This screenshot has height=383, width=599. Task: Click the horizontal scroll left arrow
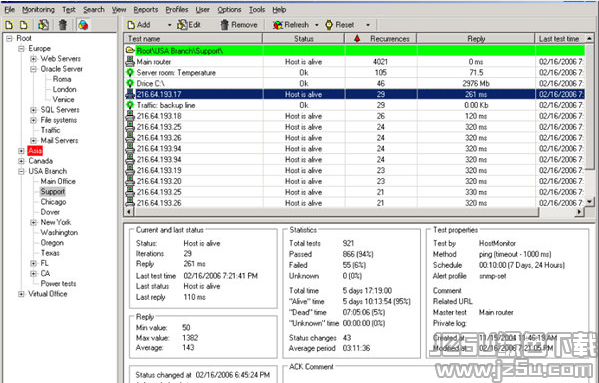[x=129, y=212]
